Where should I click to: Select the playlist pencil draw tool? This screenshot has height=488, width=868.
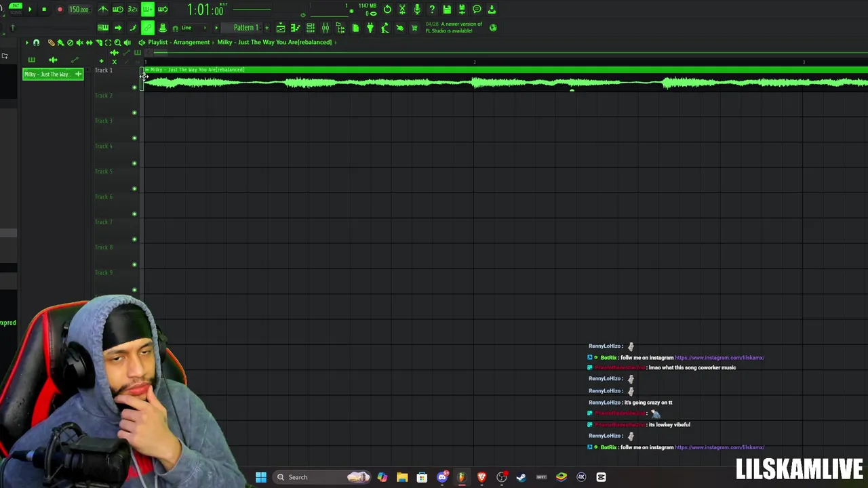51,42
